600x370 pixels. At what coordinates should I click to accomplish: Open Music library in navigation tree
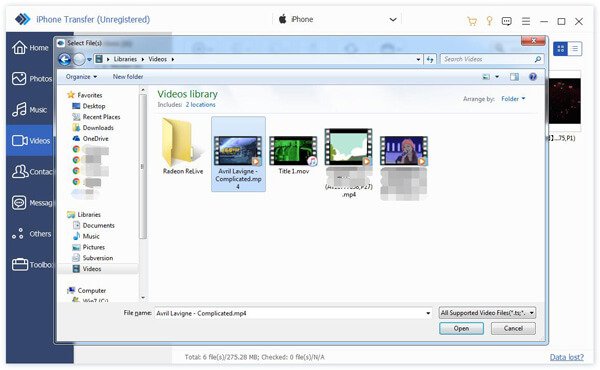click(x=91, y=236)
